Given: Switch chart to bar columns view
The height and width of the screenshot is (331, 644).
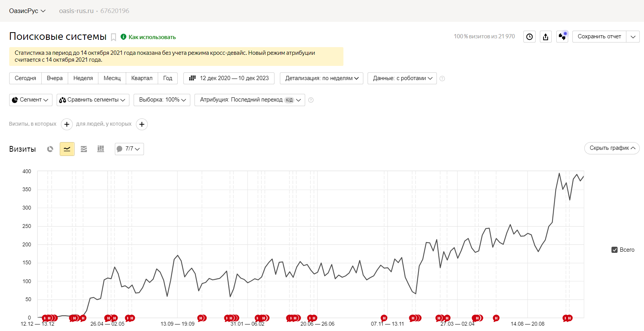Looking at the screenshot, I should [101, 149].
